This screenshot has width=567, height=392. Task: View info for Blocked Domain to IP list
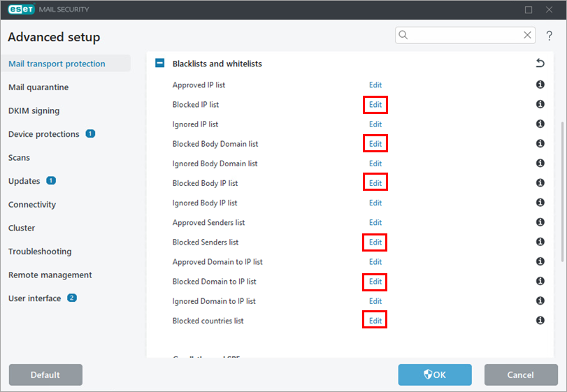pyautogui.click(x=540, y=281)
